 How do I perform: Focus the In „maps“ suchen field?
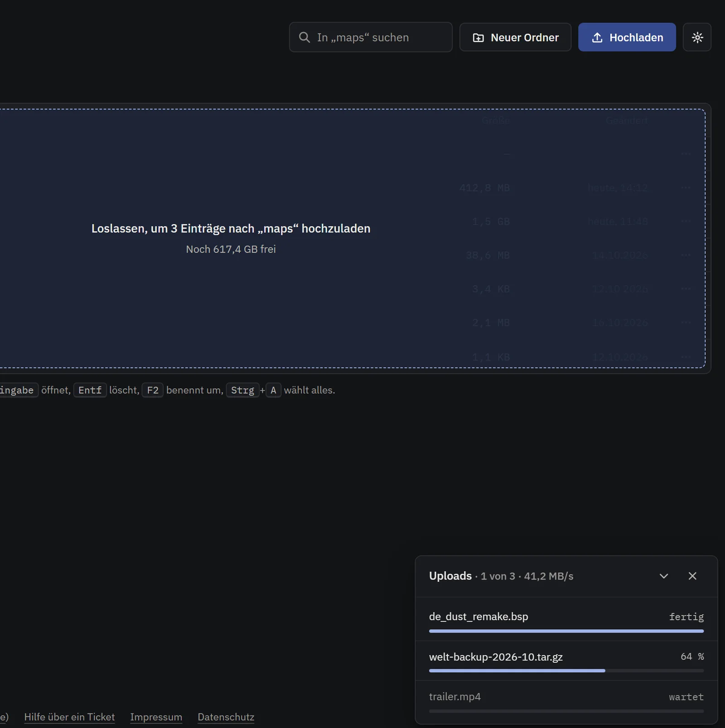click(371, 37)
